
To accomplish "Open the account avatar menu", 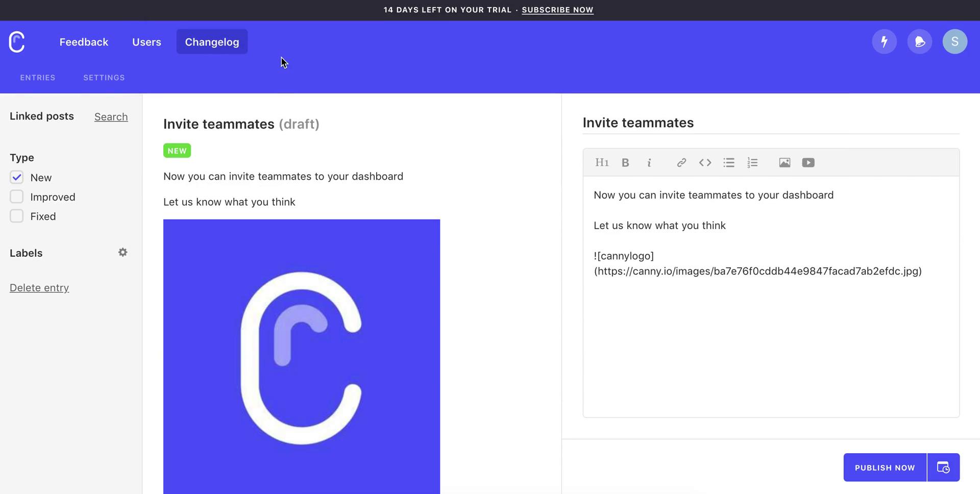I will pyautogui.click(x=954, y=42).
